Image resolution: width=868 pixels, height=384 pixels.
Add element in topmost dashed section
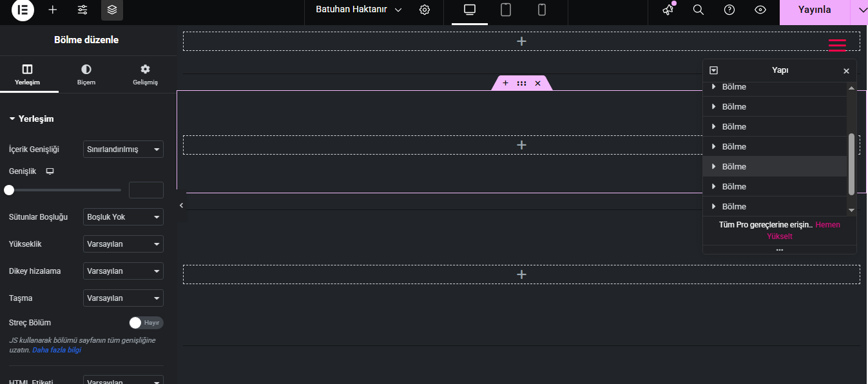521,41
